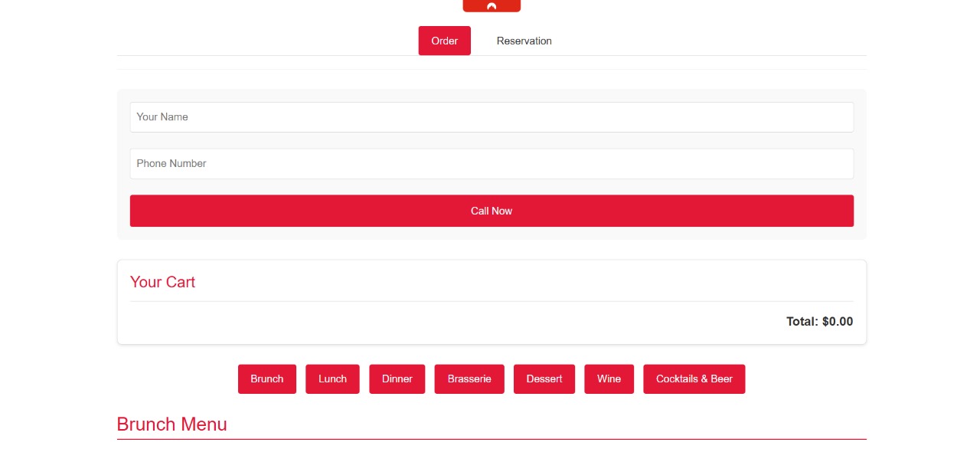980x449 pixels.
Task: Click into the Phone Number field
Action: [x=492, y=164]
